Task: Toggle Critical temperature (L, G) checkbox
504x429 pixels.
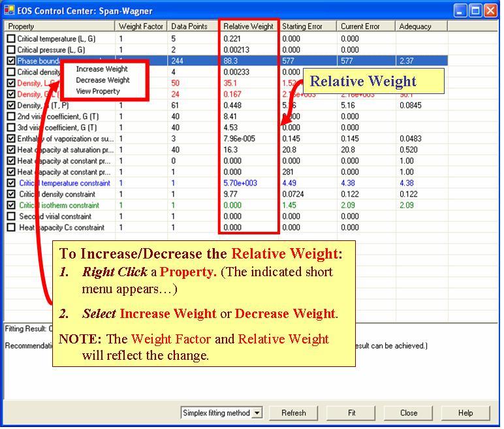Action: [11, 39]
